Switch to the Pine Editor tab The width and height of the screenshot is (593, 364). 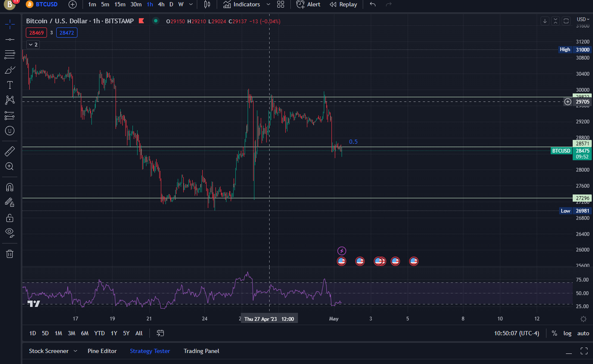(102, 351)
